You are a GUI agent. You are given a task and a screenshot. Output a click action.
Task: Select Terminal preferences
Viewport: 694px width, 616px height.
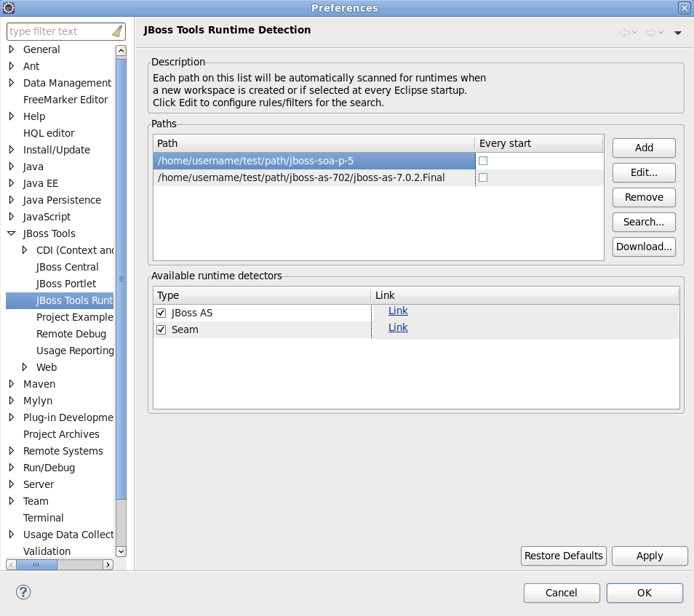click(x=44, y=518)
